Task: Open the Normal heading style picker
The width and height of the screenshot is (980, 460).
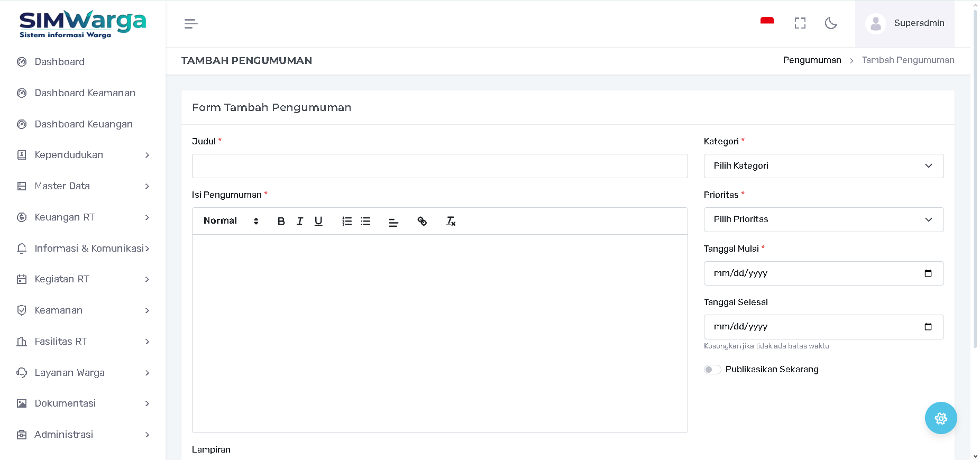Action: pos(231,221)
